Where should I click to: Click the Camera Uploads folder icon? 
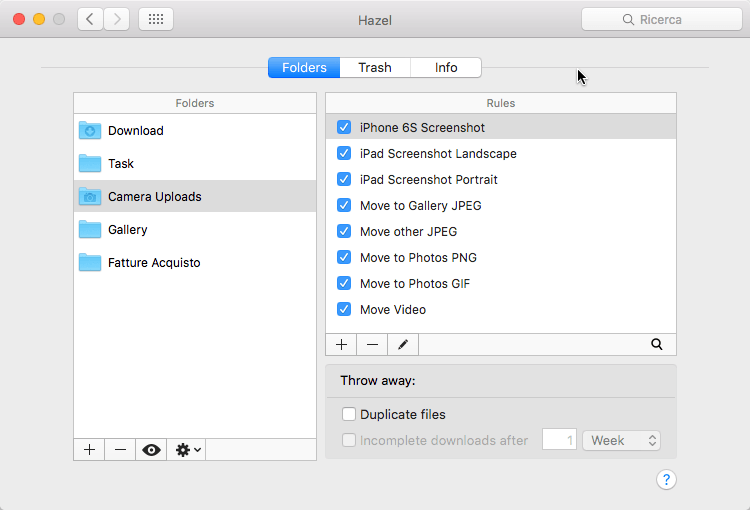(x=90, y=196)
